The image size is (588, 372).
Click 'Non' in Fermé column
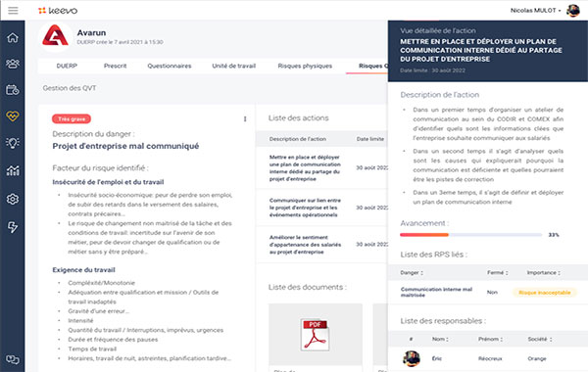pyautogui.click(x=492, y=292)
